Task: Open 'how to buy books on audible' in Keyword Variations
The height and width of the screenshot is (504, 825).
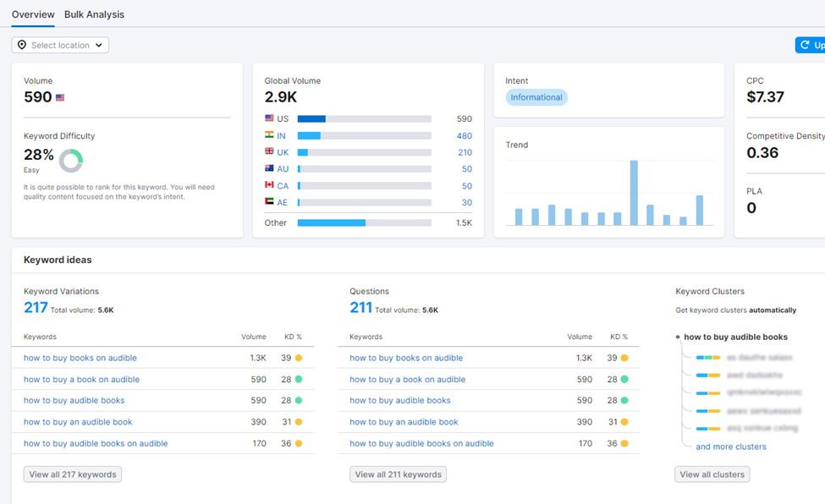Action: coord(80,358)
